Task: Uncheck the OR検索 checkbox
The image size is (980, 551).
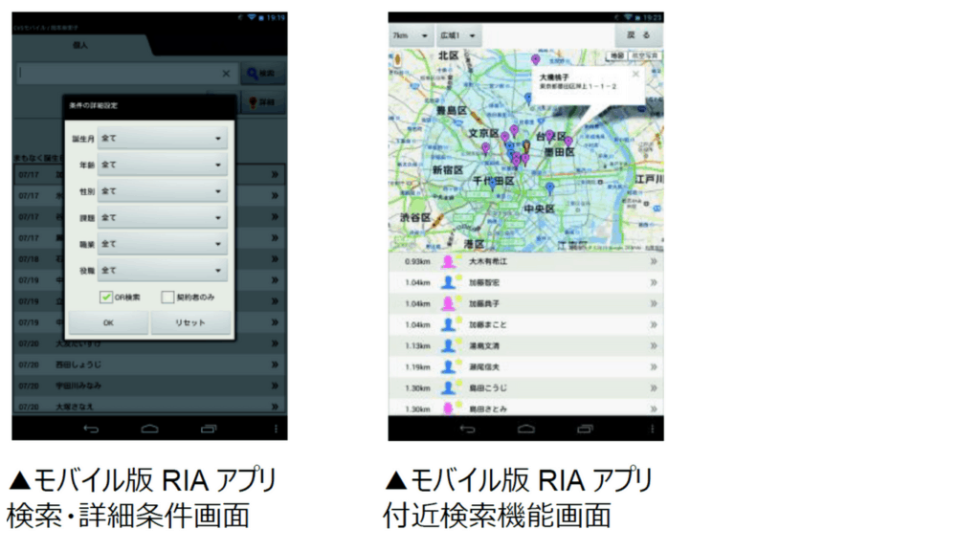Action: [106, 298]
